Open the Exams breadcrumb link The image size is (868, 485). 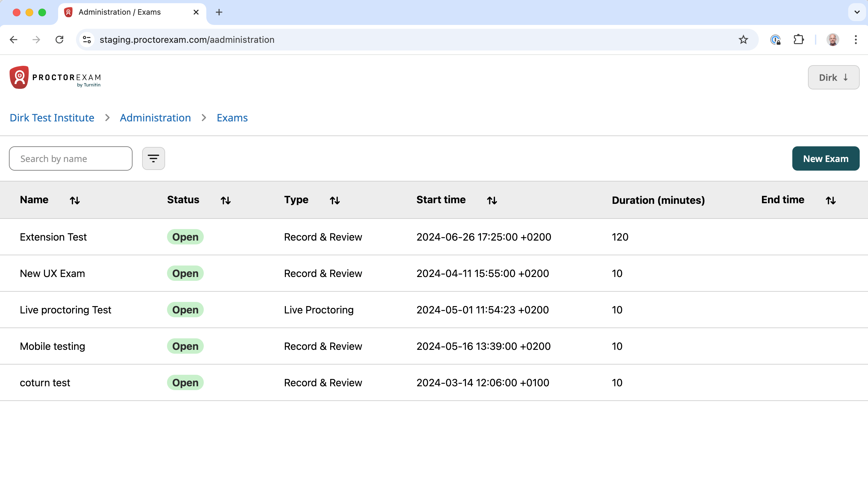[x=232, y=118]
